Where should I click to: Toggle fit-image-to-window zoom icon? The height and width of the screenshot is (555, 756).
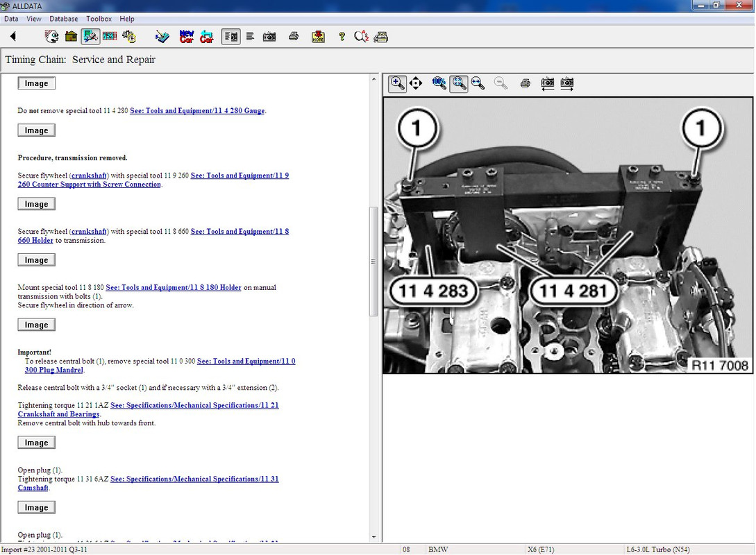click(x=459, y=83)
